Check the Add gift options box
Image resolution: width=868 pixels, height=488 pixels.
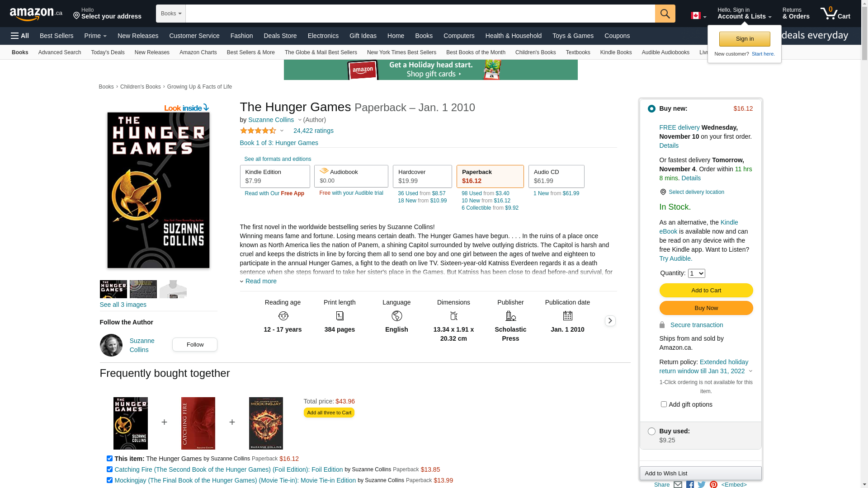point(664,404)
